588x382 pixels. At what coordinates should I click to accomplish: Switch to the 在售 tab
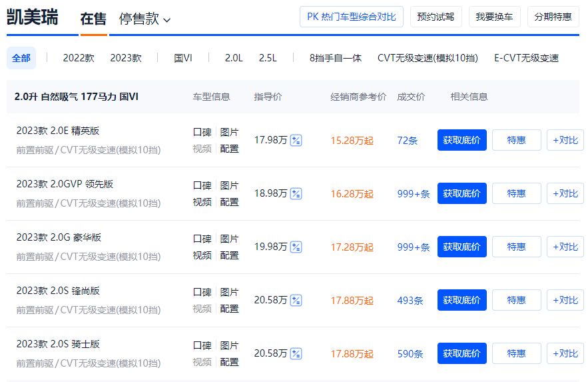[93, 19]
